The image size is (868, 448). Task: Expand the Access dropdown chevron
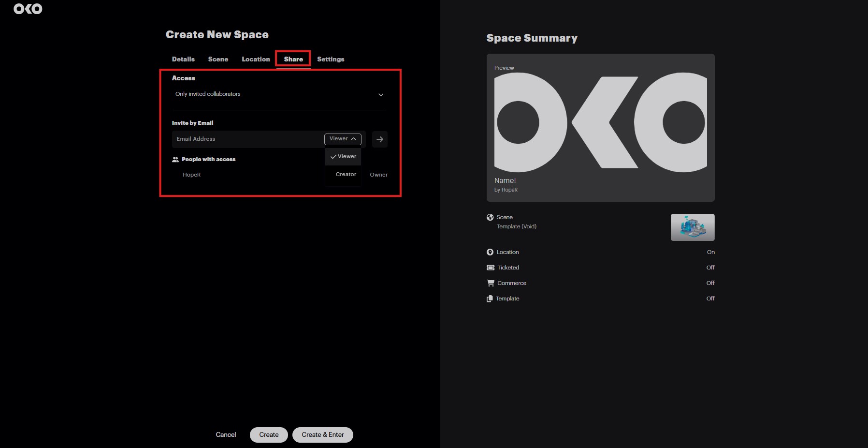point(381,95)
